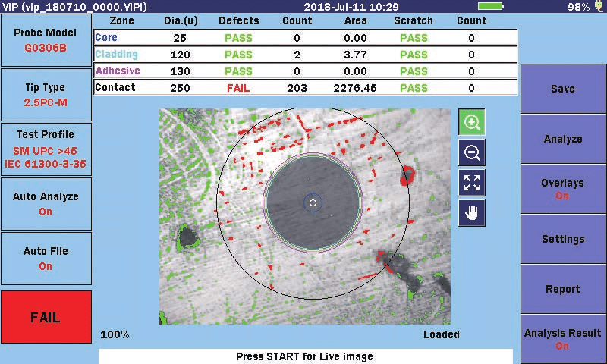Toggle the Analysis Result display

(x=563, y=339)
